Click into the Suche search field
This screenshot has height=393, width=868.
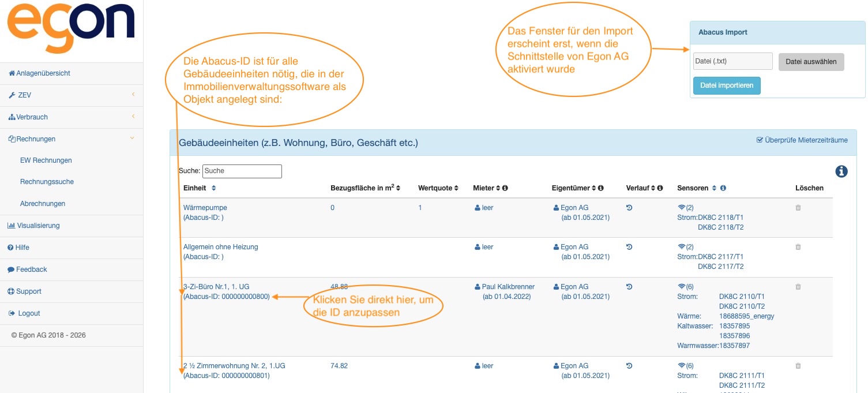point(242,171)
